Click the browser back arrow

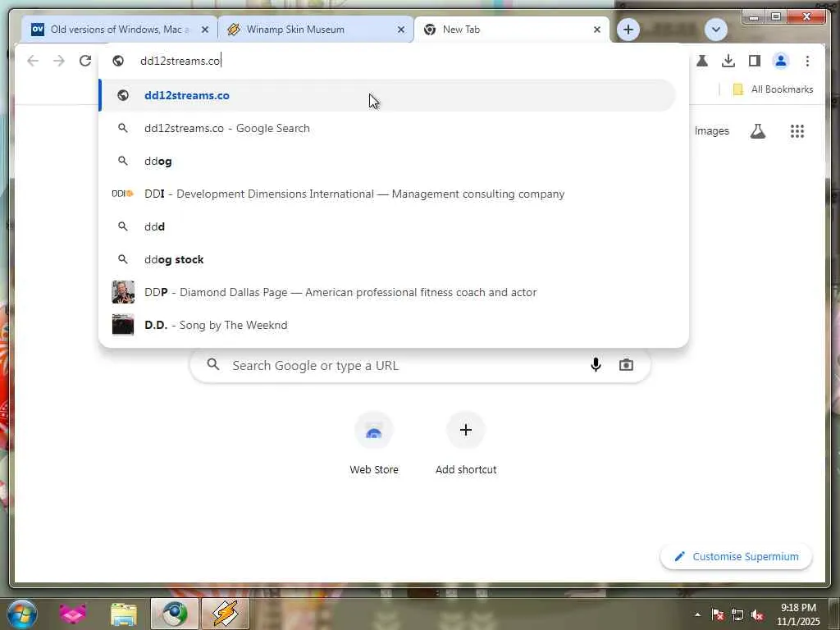tap(33, 61)
